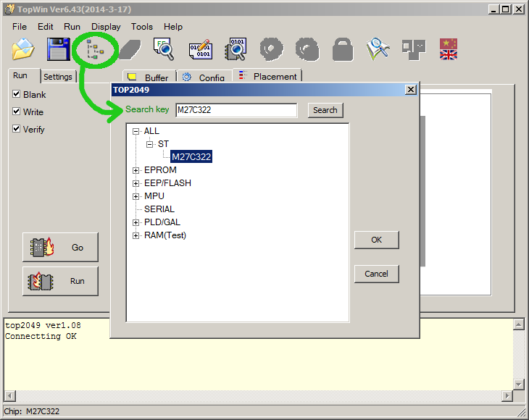Click the padlock lock chip icon

342,49
